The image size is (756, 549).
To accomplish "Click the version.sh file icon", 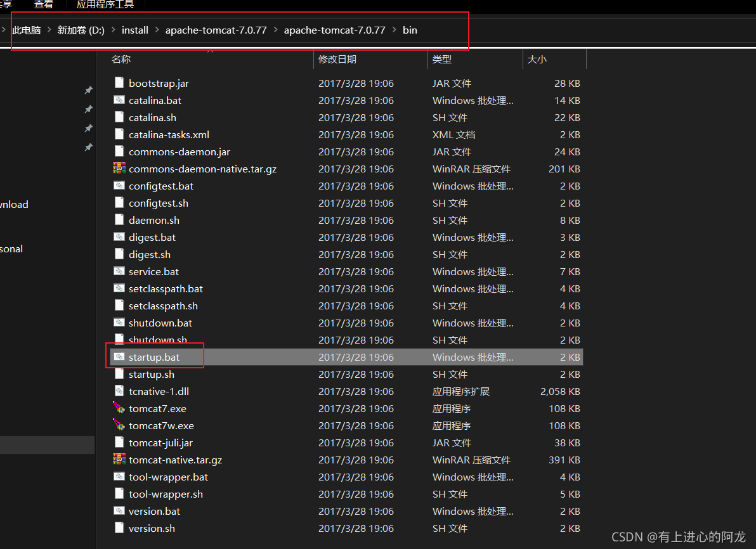I will click(119, 528).
